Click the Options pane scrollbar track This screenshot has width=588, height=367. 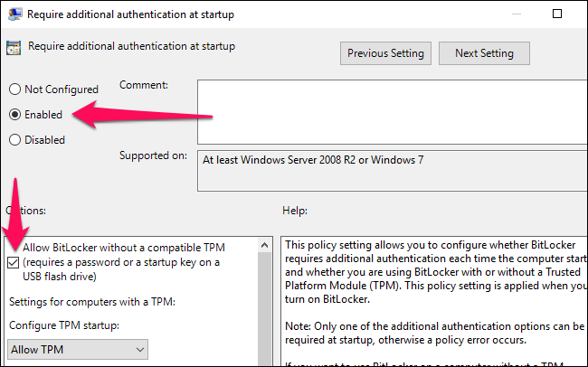(265, 307)
